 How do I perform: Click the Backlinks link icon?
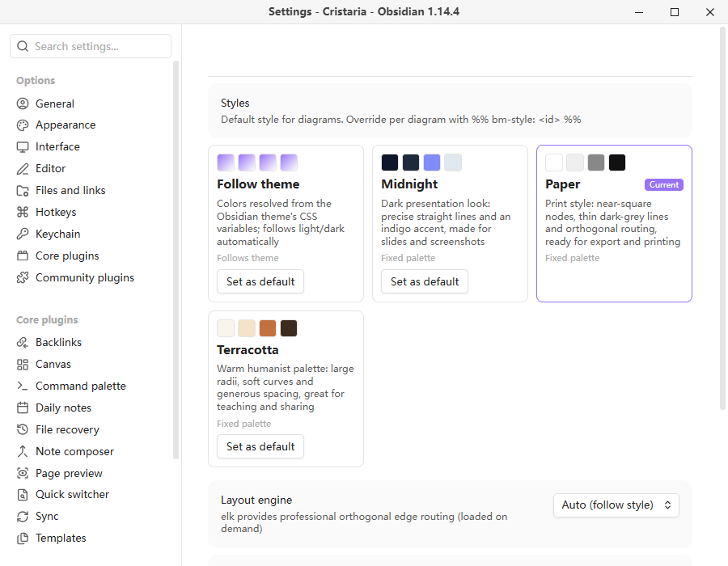tap(23, 342)
